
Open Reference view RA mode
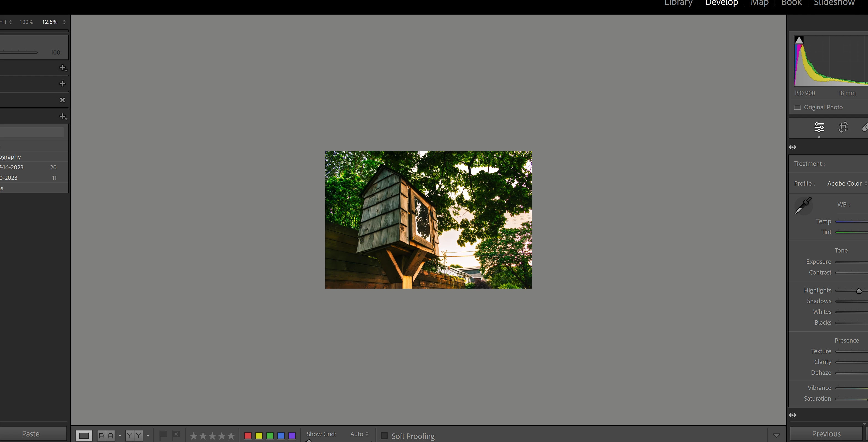click(106, 436)
